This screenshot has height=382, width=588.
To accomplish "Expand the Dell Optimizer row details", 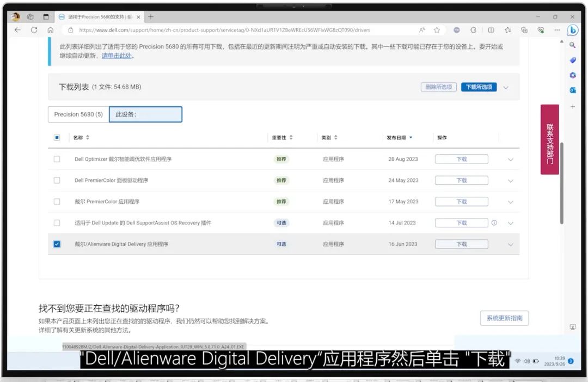I will (510, 160).
